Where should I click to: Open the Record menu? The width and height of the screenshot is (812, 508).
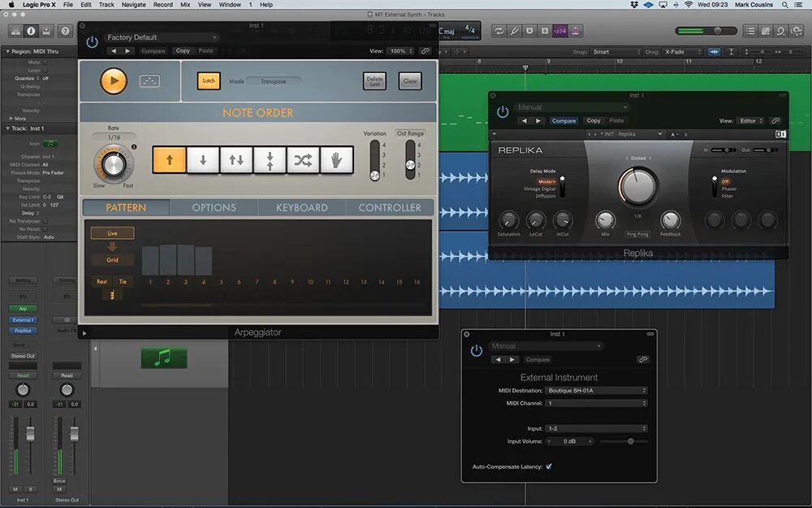[x=163, y=5]
